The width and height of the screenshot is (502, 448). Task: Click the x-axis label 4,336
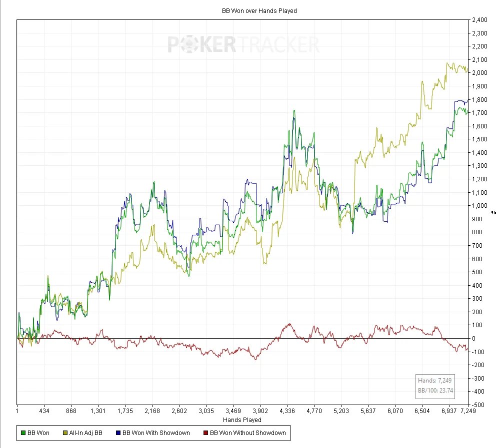pyautogui.click(x=287, y=411)
